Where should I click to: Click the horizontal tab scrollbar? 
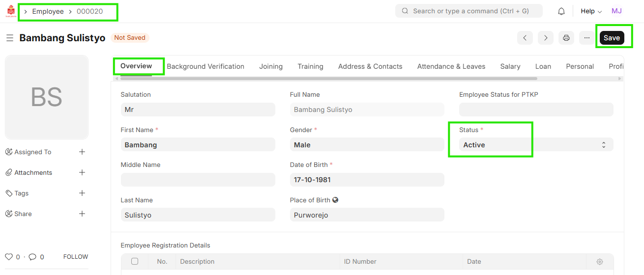[328, 78]
